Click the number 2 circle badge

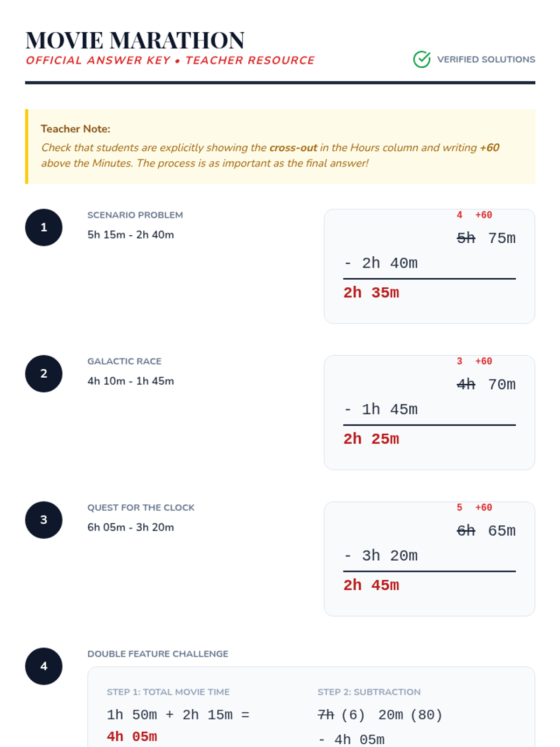click(44, 373)
